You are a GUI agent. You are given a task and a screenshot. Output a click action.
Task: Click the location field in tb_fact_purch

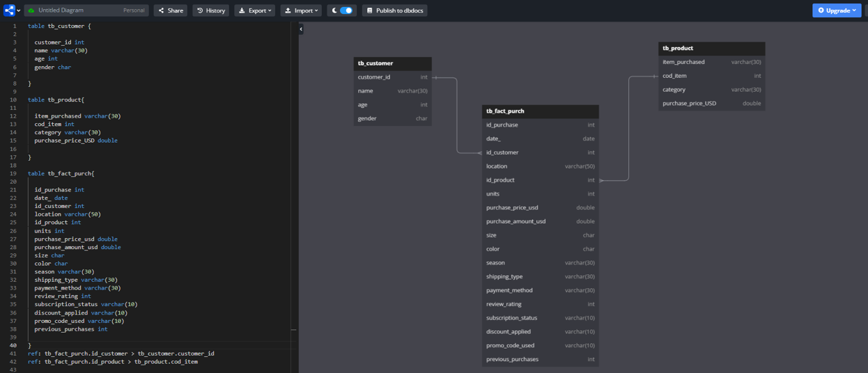click(x=541, y=166)
